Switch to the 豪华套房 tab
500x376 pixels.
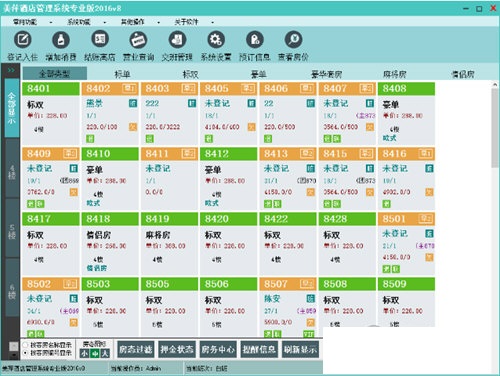[x=327, y=74]
